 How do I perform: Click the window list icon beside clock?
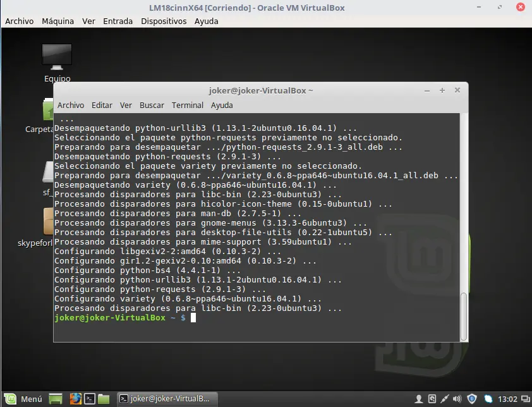coord(525,399)
